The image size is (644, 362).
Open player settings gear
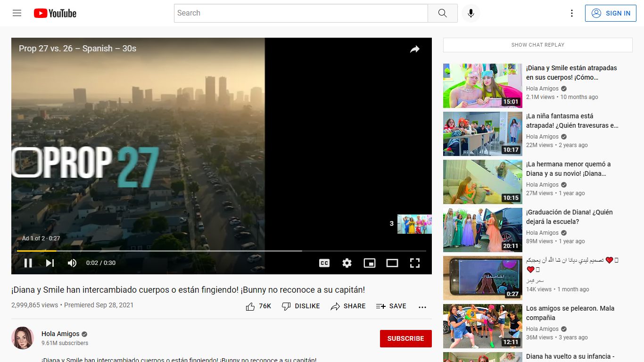tap(347, 263)
